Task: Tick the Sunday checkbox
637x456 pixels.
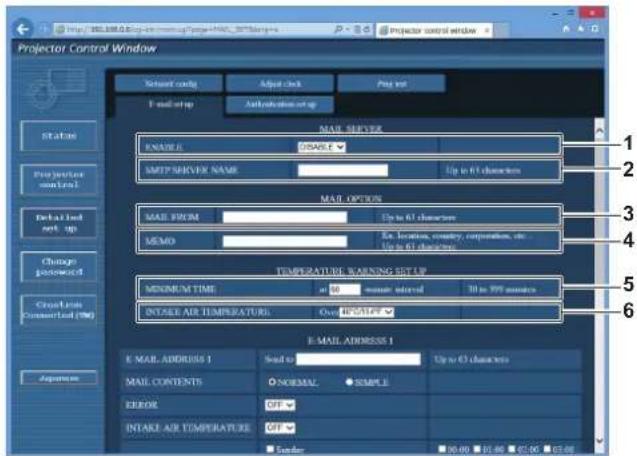Action: click(x=270, y=449)
